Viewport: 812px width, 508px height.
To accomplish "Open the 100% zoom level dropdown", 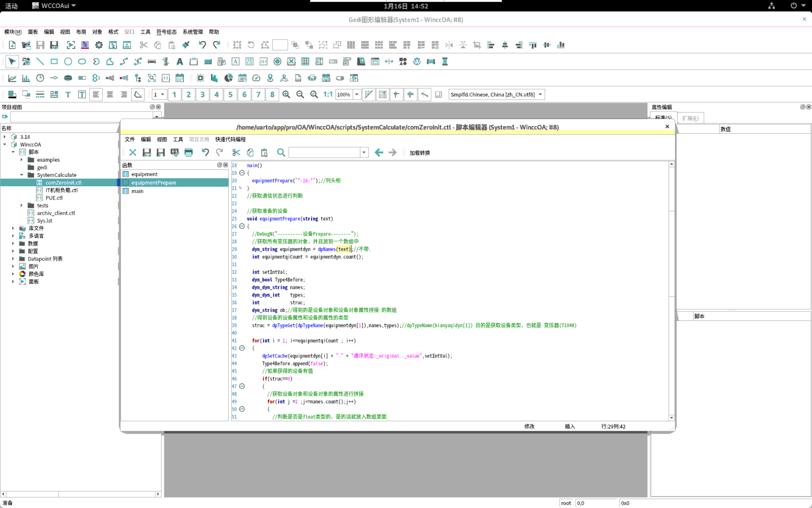I will (356, 94).
